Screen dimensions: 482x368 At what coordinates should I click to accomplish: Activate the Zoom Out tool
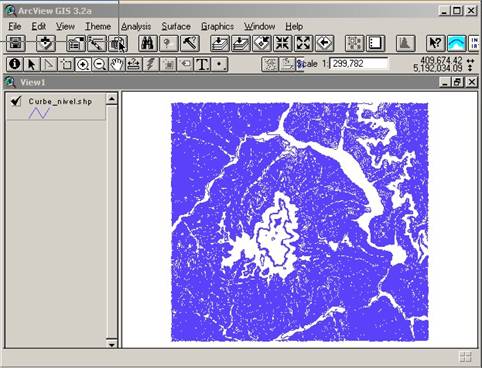point(99,64)
